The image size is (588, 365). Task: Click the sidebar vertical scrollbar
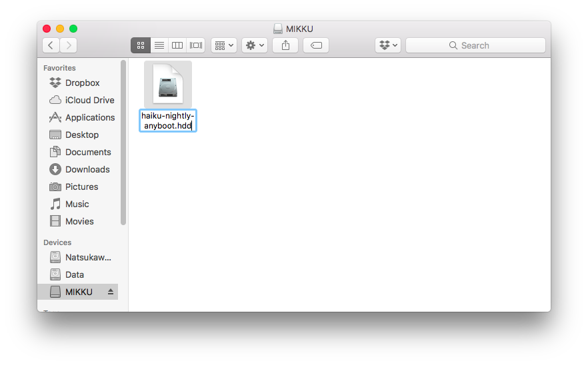[x=123, y=143]
